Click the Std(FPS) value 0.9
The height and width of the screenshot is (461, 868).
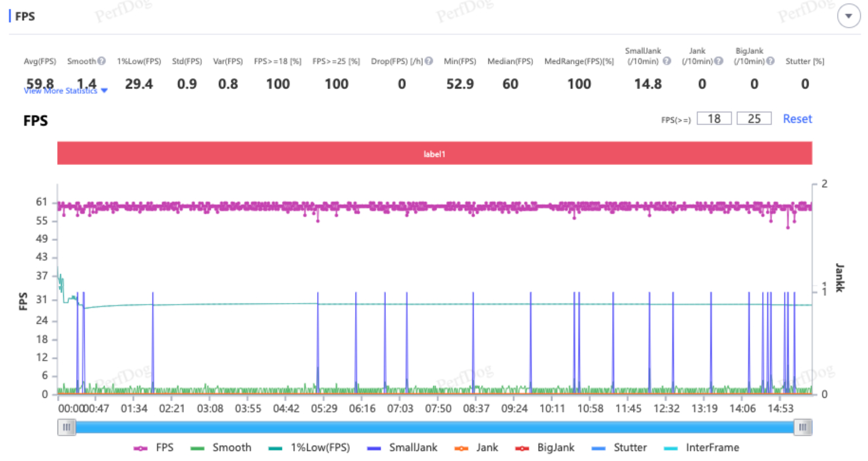pyautogui.click(x=187, y=84)
